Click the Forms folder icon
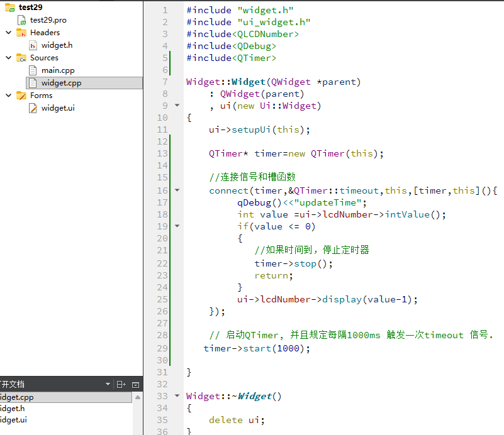 pyautogui.click(x=21, y=96)
